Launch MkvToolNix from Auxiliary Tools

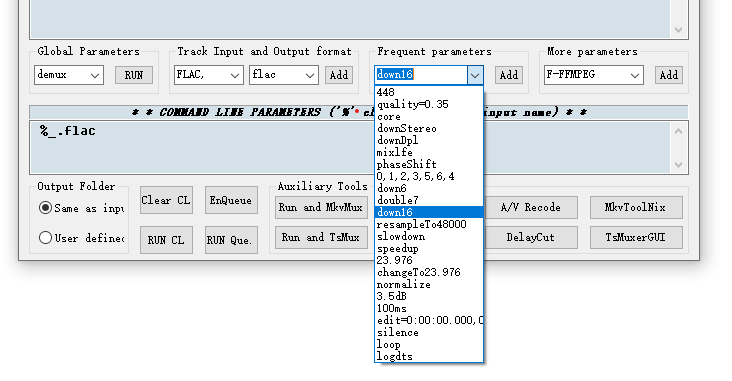coord(636,207)
